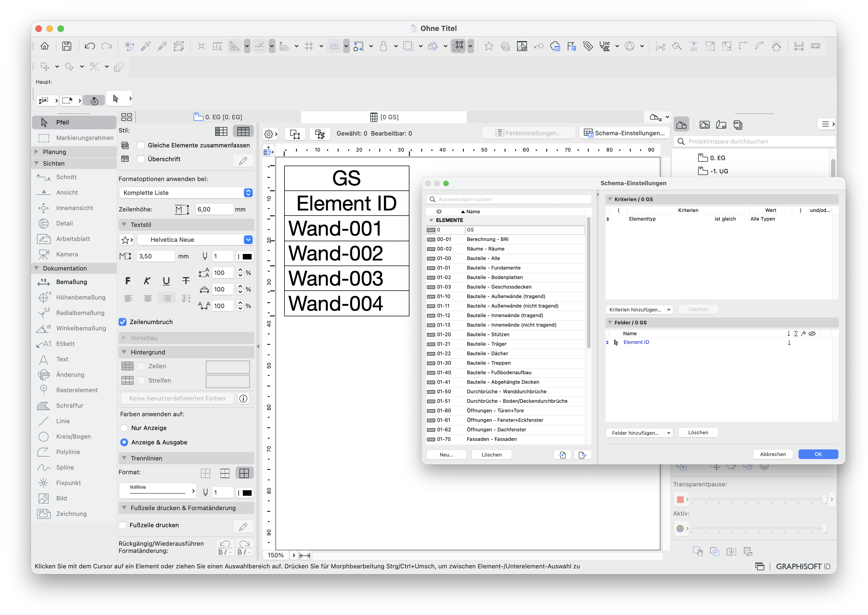Select the Element ID field row

point(718,342)
